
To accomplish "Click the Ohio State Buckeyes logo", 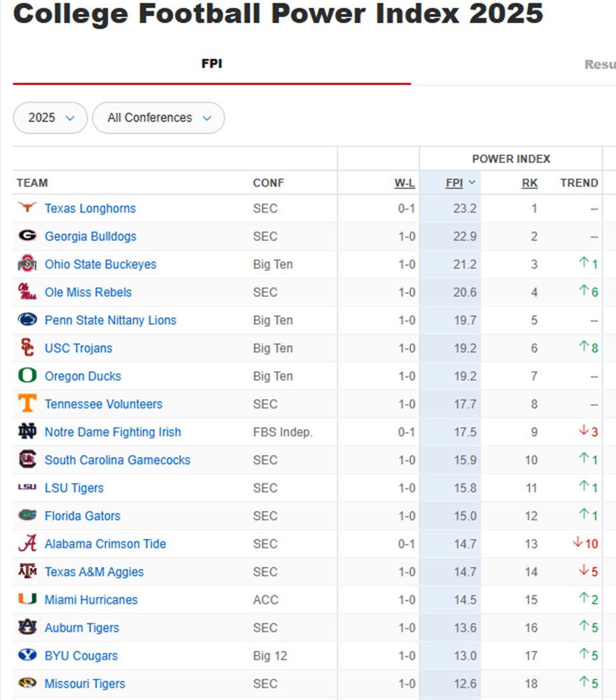I will coord(28,264).
